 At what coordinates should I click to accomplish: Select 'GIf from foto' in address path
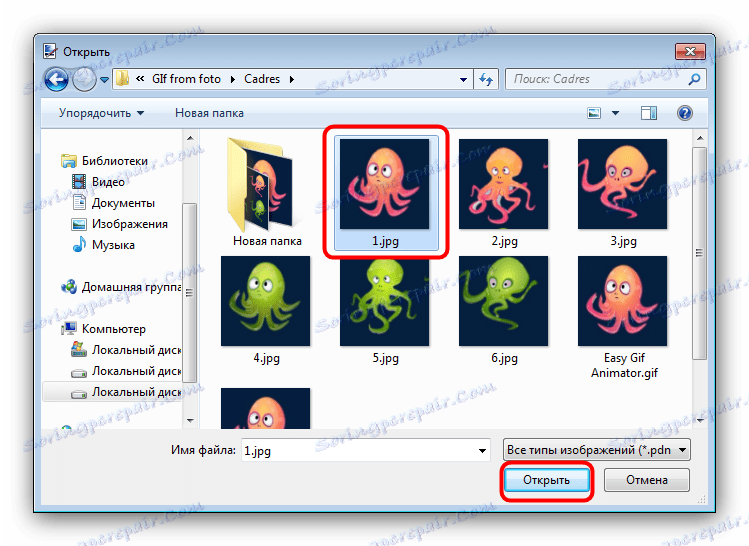coord(186,79)
